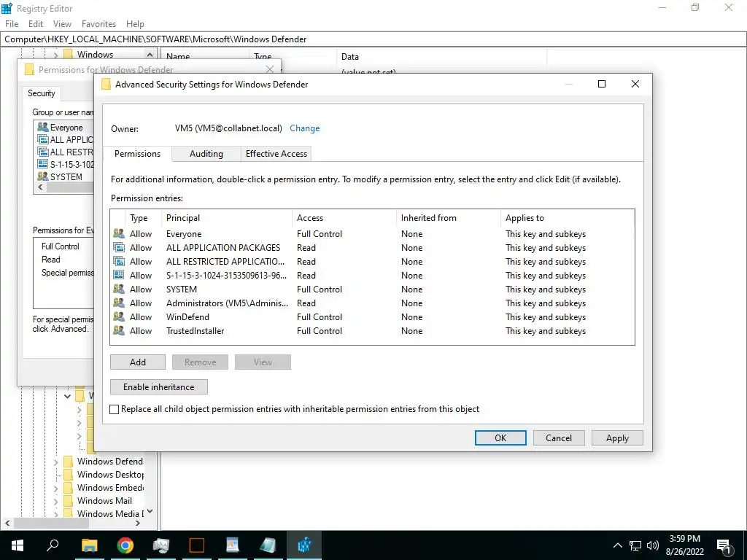Open taskbar search magnifier
The height and width of the screenshot is (560, 747).
[53, 545]
